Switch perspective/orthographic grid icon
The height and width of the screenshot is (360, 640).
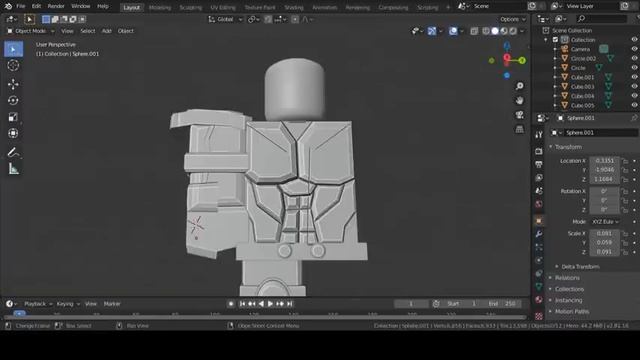(520, 129)
